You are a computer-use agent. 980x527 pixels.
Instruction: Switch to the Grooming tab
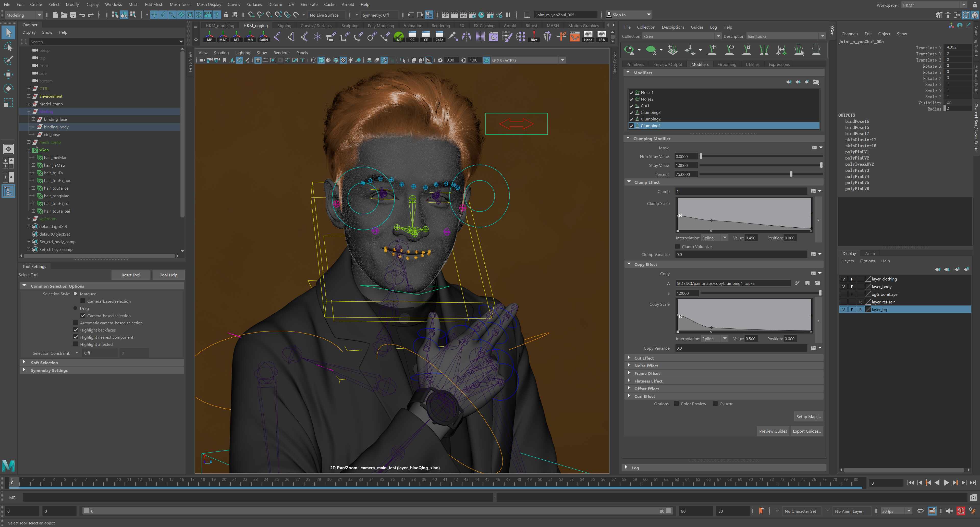click(727, 64)
